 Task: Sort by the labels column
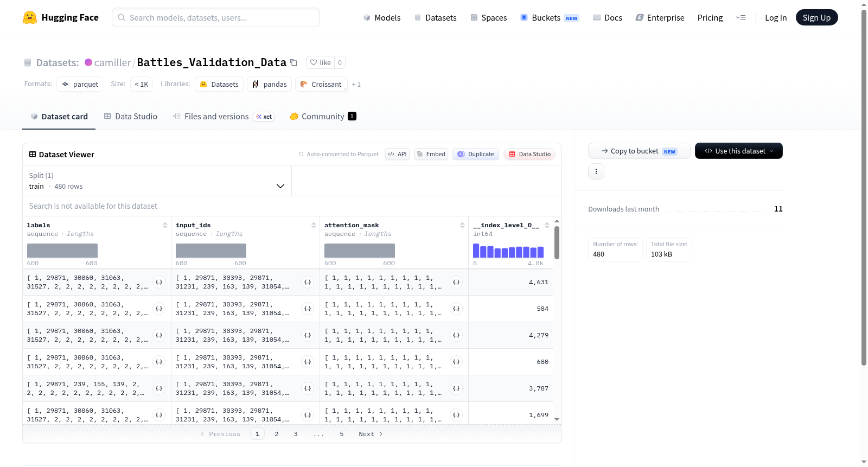point(165,225)
